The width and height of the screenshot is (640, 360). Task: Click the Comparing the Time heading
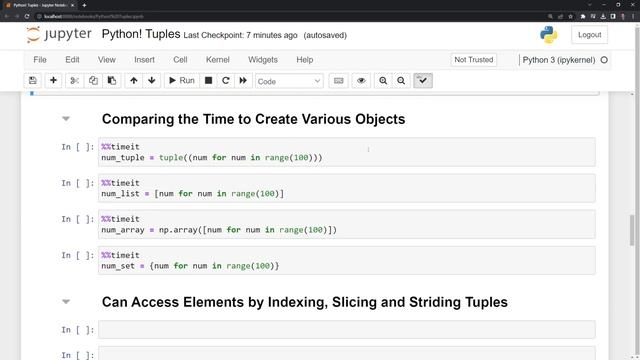coord(253,119)
